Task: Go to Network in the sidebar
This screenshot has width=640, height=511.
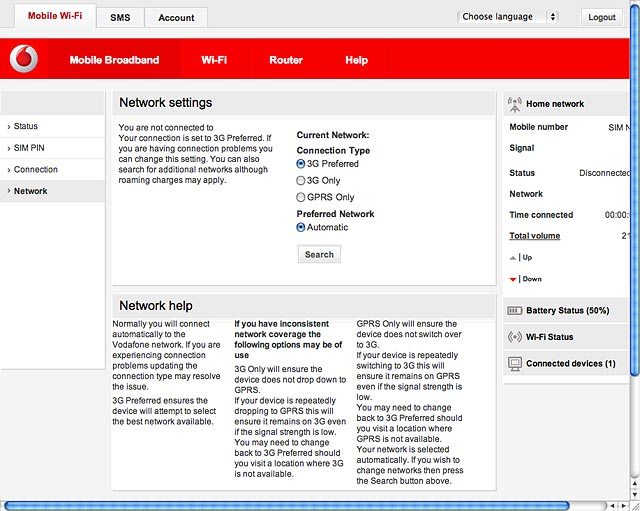Action: click(x=53, y=191)
